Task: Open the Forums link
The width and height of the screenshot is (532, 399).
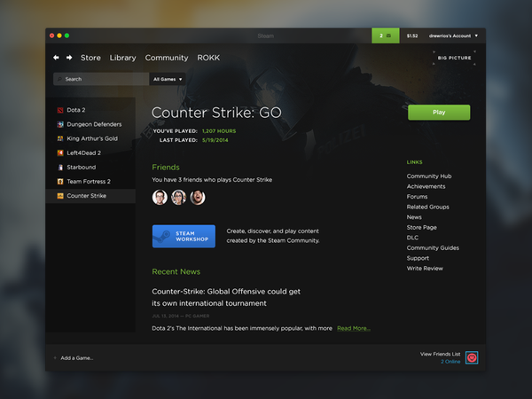Action: click(x=417, y=197)
